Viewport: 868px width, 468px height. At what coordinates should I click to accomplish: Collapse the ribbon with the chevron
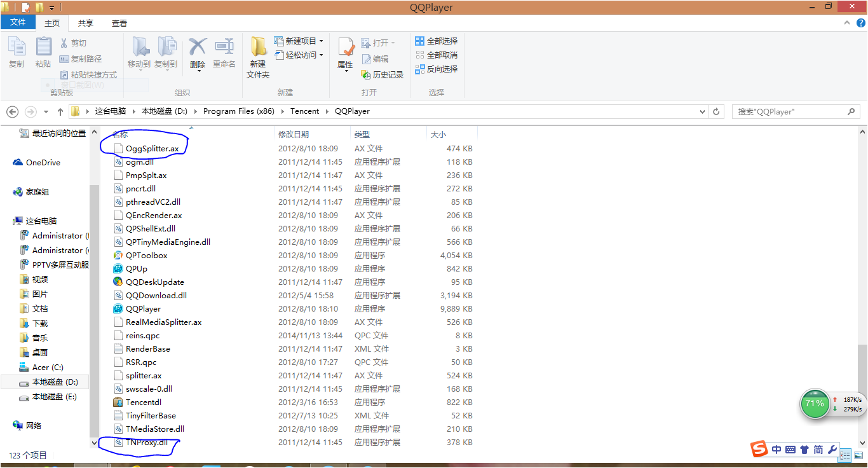(x=848, y=23)
